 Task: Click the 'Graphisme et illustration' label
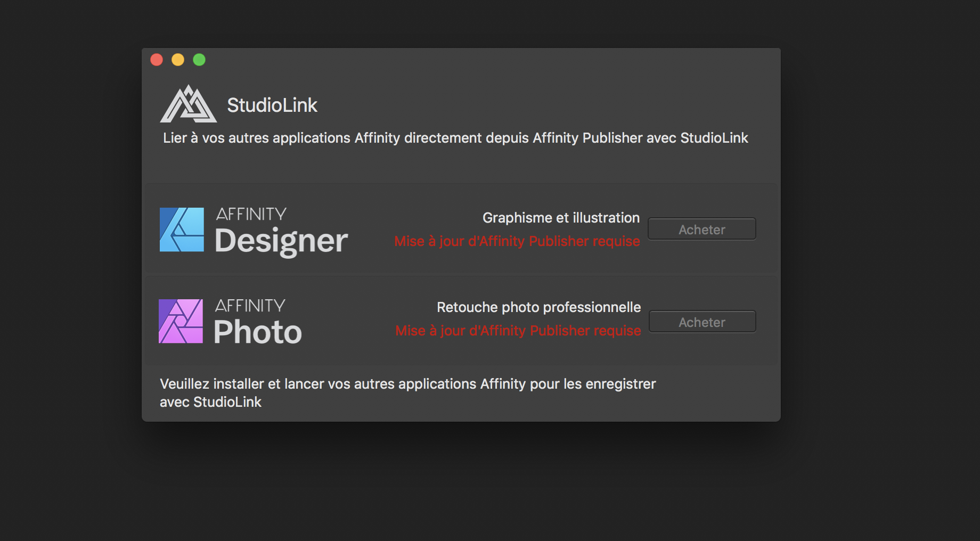coord(561,218)
